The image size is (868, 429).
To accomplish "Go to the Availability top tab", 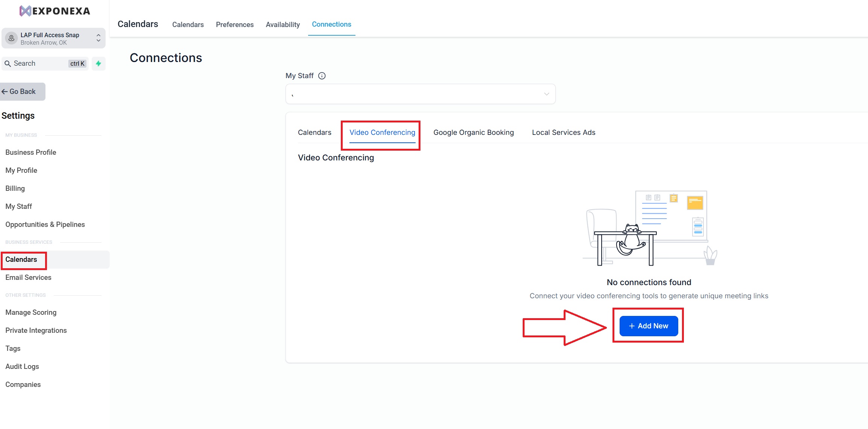I will pyautogui.click(x=283, y=25).
